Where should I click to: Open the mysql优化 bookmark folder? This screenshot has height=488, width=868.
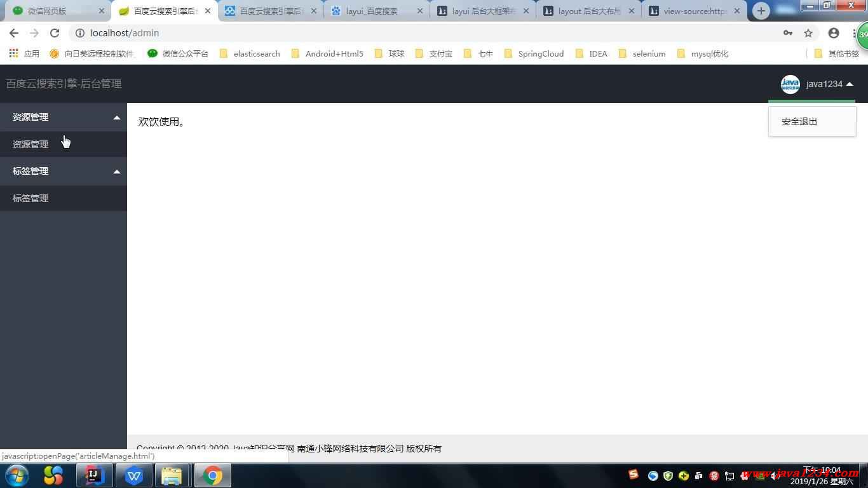click(x=703, y=53)
